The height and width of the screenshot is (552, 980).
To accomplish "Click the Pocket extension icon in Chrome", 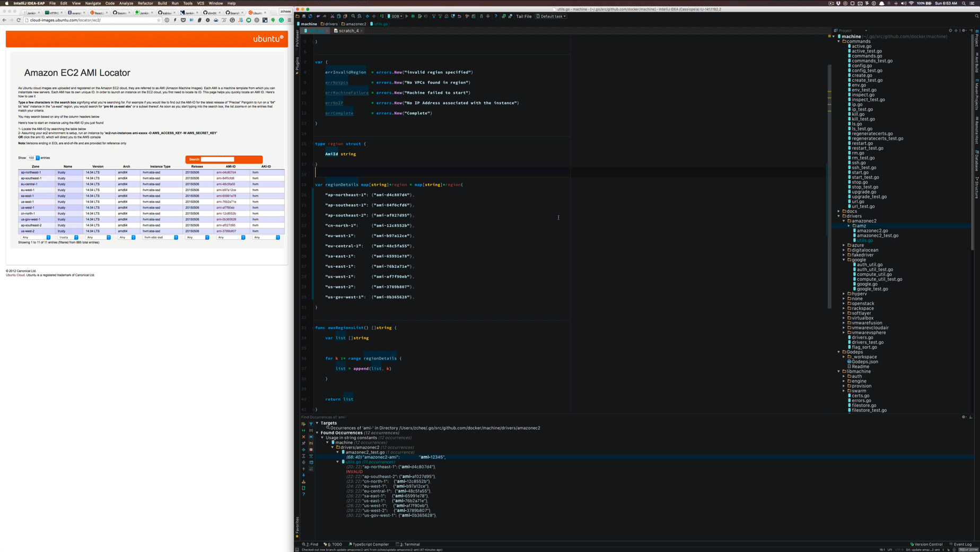I will pyautogui.click(x=183, y=20).
